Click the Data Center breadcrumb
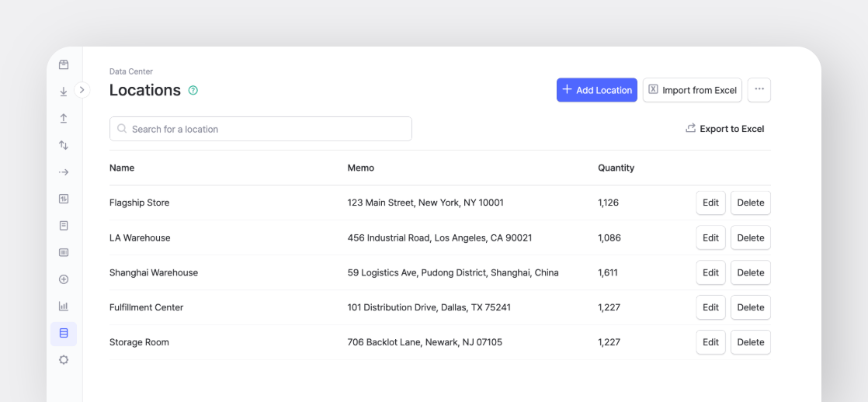 (131, 71)
